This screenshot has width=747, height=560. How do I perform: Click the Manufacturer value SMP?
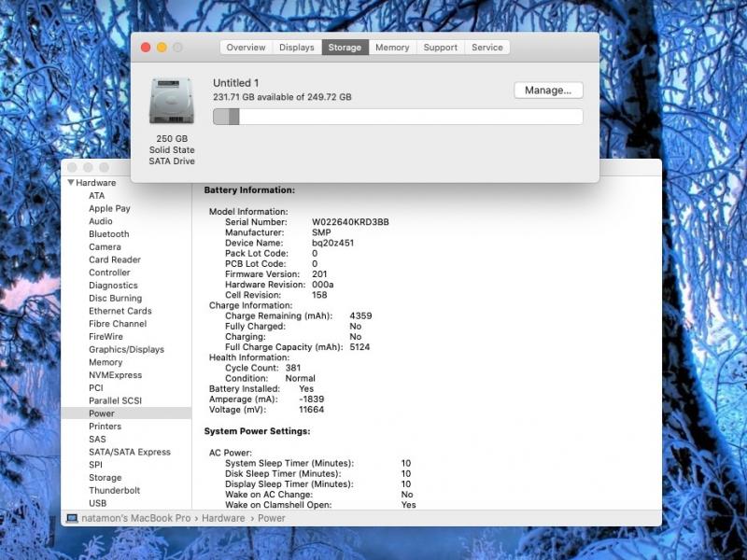coord(321,232)
